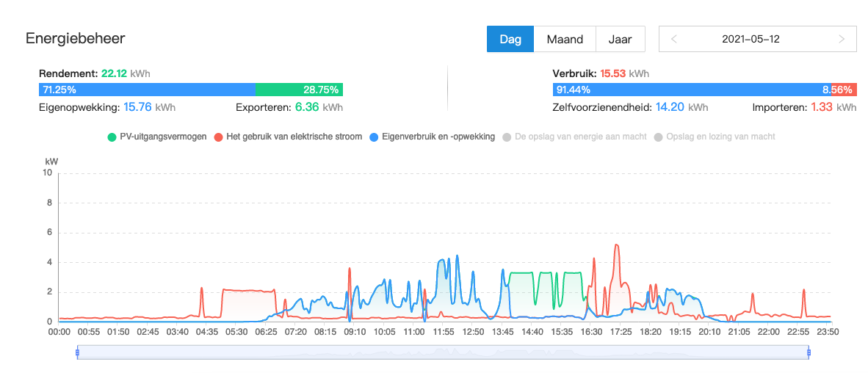This screenshot has width=868, height=373.
Task: Click the Energiebeheer heading
Action: [75, 38]
